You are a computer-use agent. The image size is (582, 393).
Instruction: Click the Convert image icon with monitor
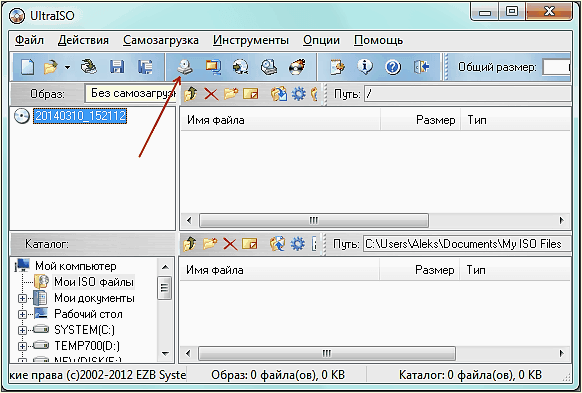pyautogui.click(x=213, y=67)
